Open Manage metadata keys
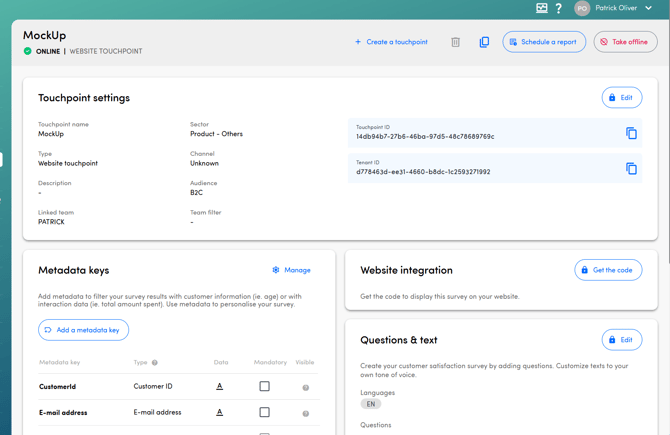 coord(291,270)
